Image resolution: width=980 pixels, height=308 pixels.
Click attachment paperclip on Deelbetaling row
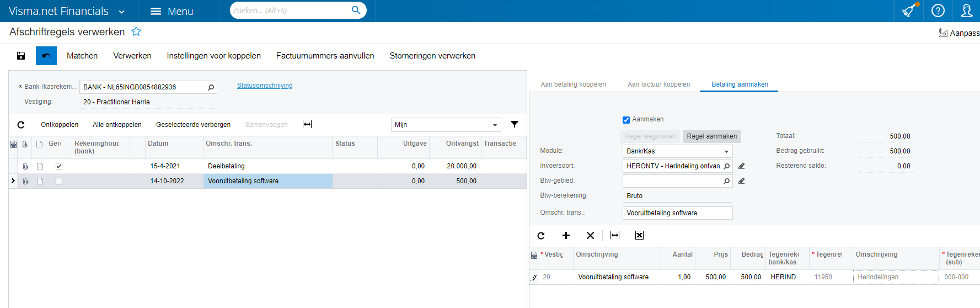25,166
